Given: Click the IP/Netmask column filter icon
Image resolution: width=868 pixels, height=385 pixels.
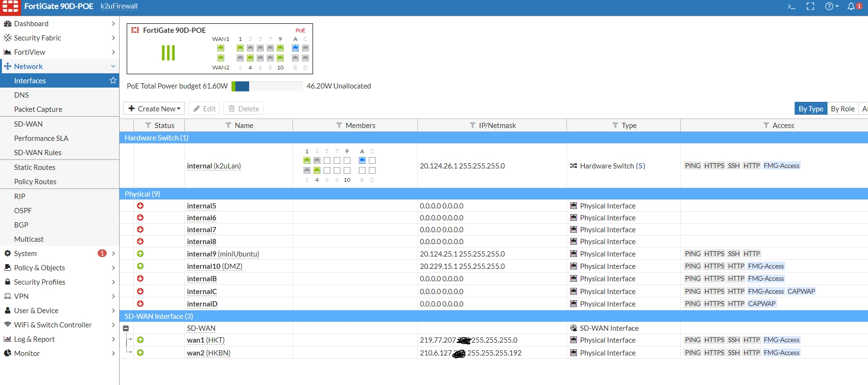Looking at the screenshot, I should pyautogui.click(x=473, y=125).
